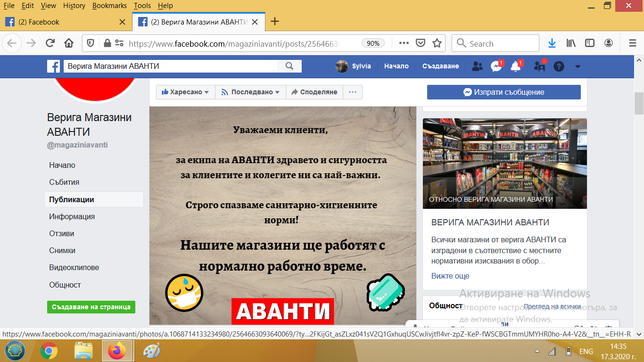Open Firefox hamburger menu
This screenshot has width=644, height=362.
633,43
